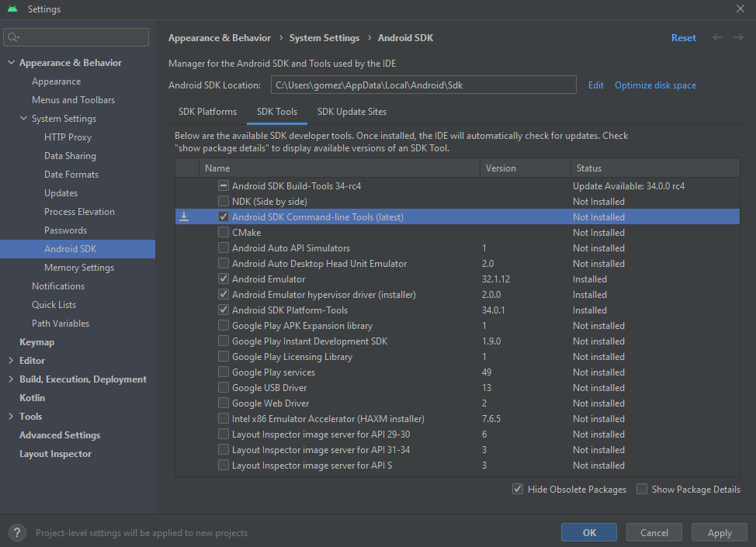The image size is (756, 547).
Task: Select the SDK Tools tab
Action: coord(277,111)
